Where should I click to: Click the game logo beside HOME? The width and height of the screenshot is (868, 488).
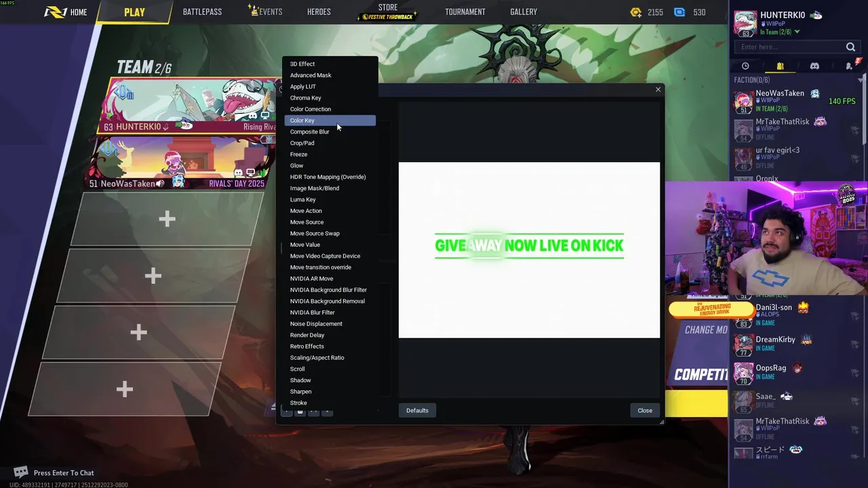pyautogui.click(x=54, y=12)
